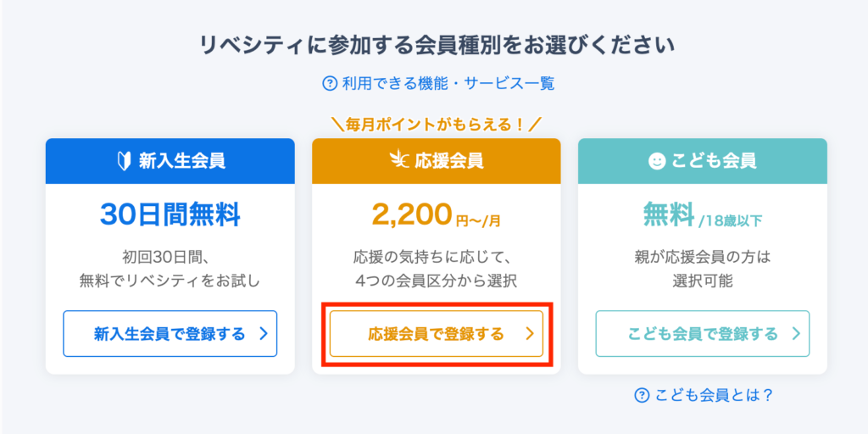Click the chevron arrow in 新入生会員で登録する button
The height and width of the screenshot is (434, 868).
click(x=263, y=334)
